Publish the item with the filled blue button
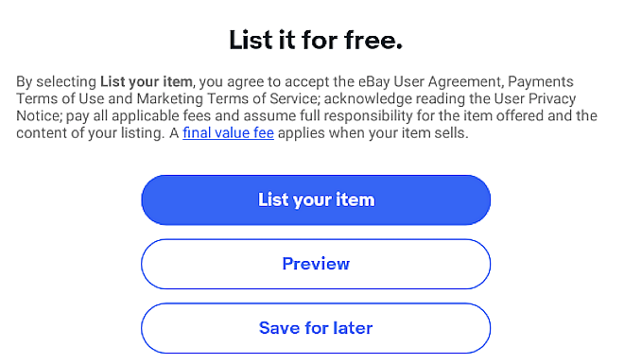This screenshot has width=624, height=364. click(x=316, y=199)
